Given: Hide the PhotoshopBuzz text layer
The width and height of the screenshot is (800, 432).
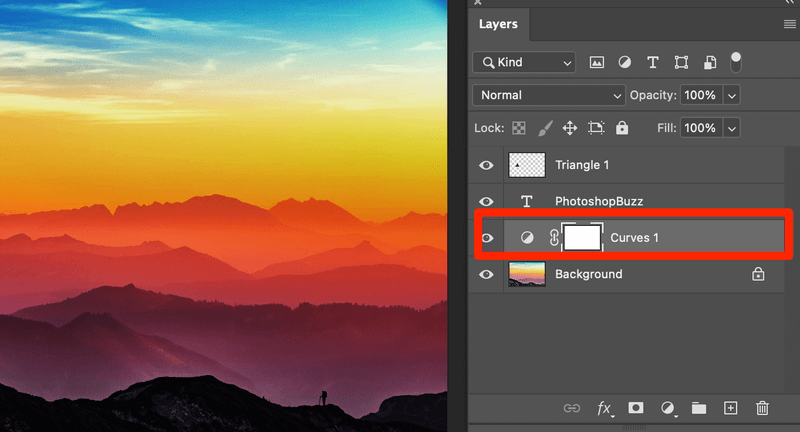Looking at the screenshot, I should pyautogui.click(x=487, y=201).
